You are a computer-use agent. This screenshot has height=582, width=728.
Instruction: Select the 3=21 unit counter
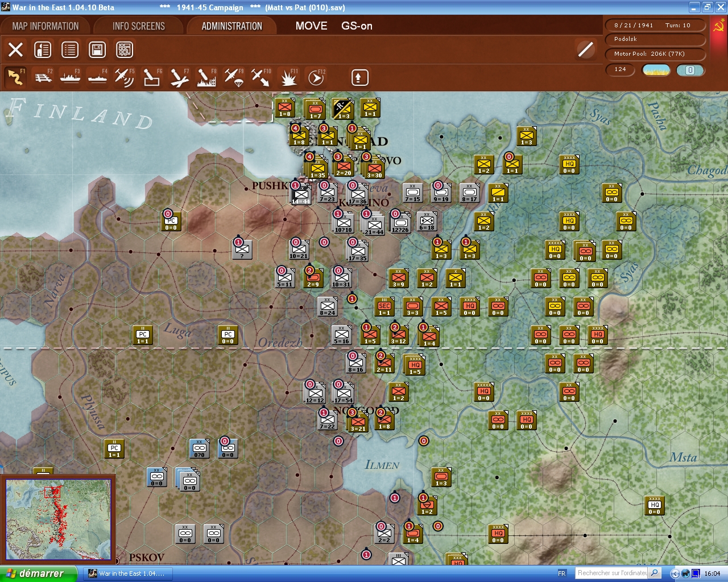(x=358, y=422)
